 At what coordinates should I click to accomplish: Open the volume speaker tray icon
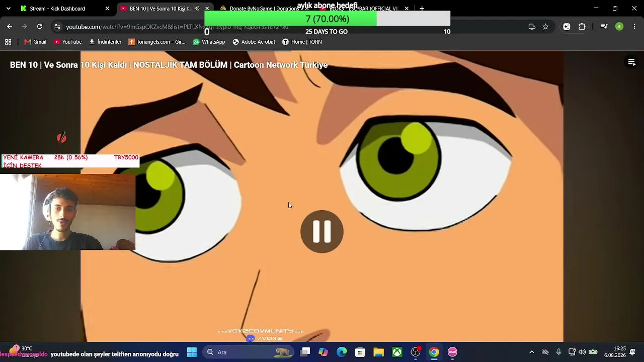point(582,352)
